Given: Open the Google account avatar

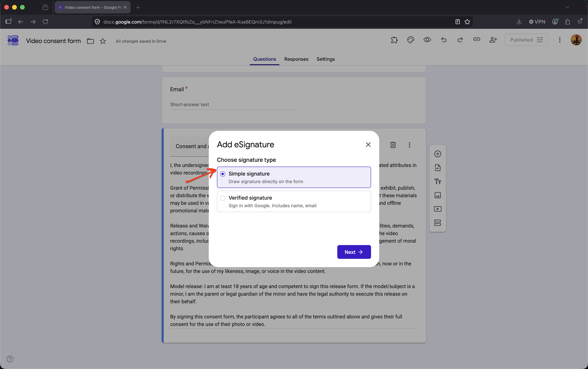Looking at the screenshot, I should point(576,40).
